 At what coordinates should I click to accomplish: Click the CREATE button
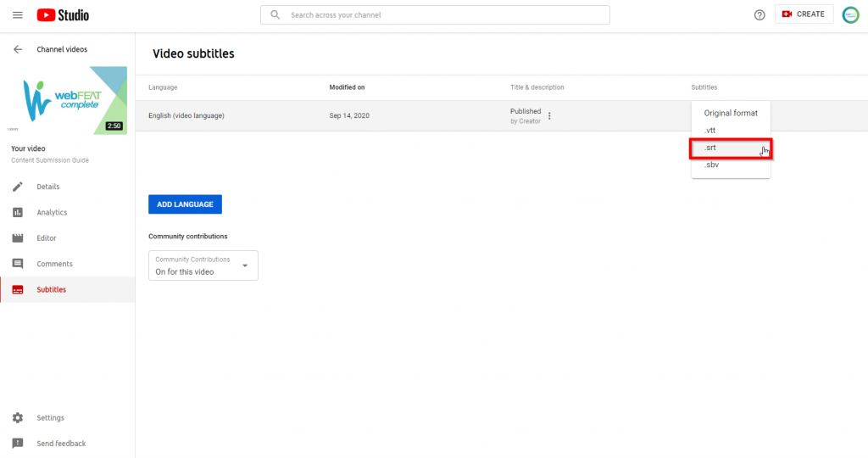[804, 14]
